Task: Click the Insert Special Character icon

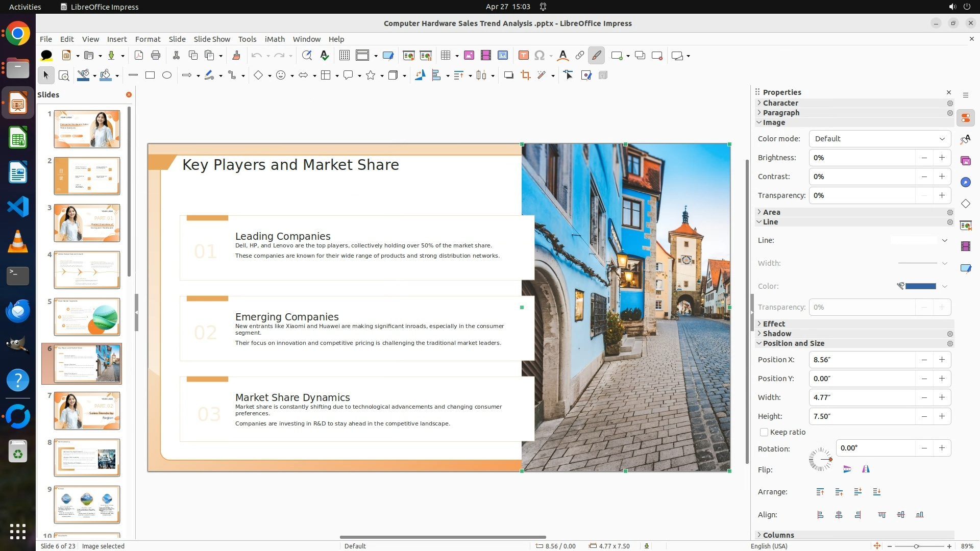Action: pos(540,56)
